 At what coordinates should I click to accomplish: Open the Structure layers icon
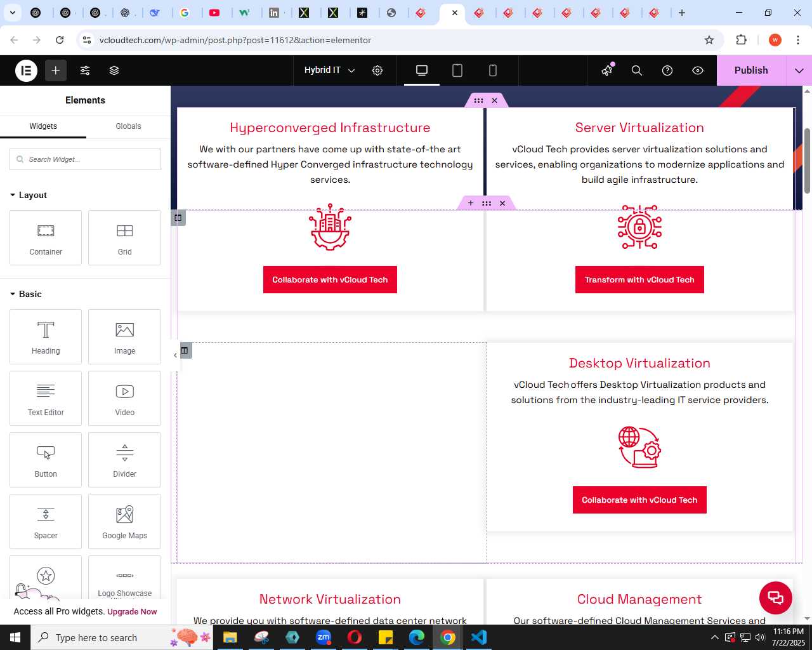point(114,70)
